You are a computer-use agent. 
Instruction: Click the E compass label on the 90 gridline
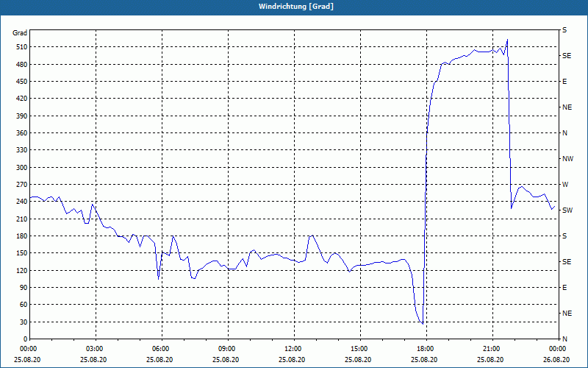coord(564,288)
